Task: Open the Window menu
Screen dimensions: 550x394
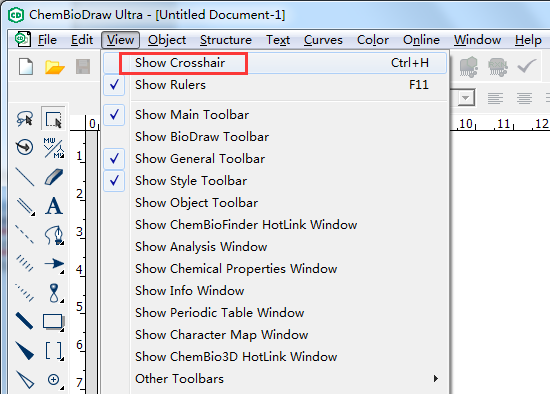Action: coord(477,40)
